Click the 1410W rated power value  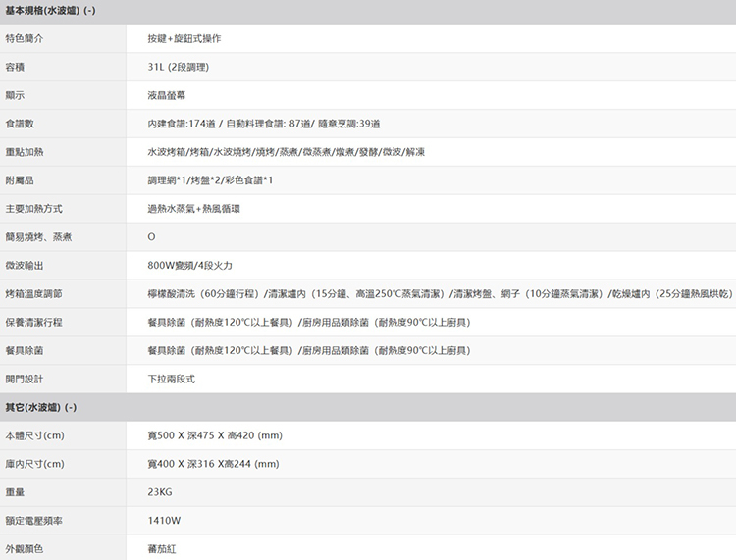coord(163,521)
